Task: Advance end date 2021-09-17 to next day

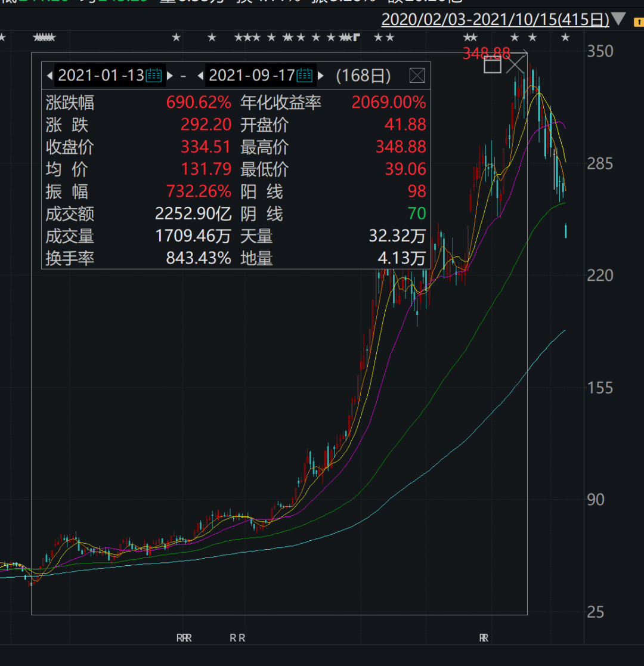Action: tap(321, 76)
